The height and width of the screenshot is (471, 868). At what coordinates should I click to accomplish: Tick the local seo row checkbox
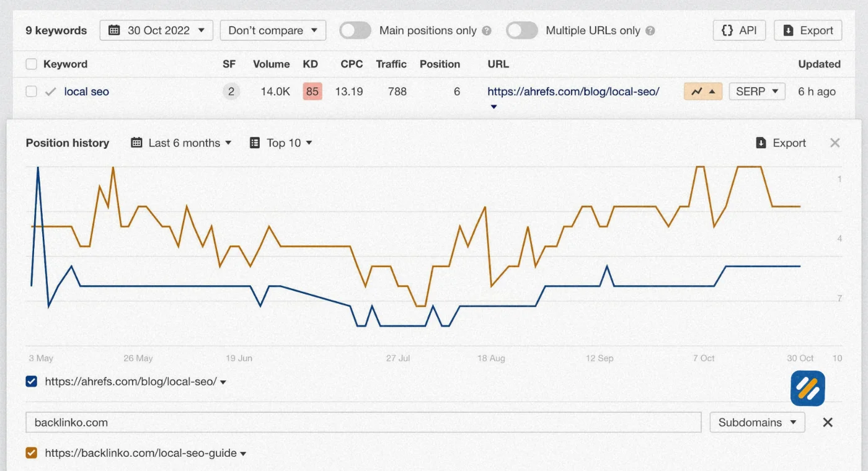point(31,92)
